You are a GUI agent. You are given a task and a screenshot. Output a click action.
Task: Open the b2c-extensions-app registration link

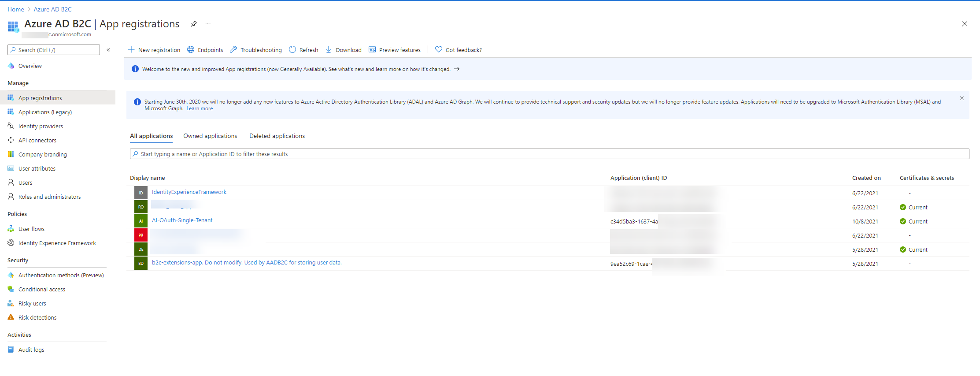pyautogui.click(x=247, y=262)
